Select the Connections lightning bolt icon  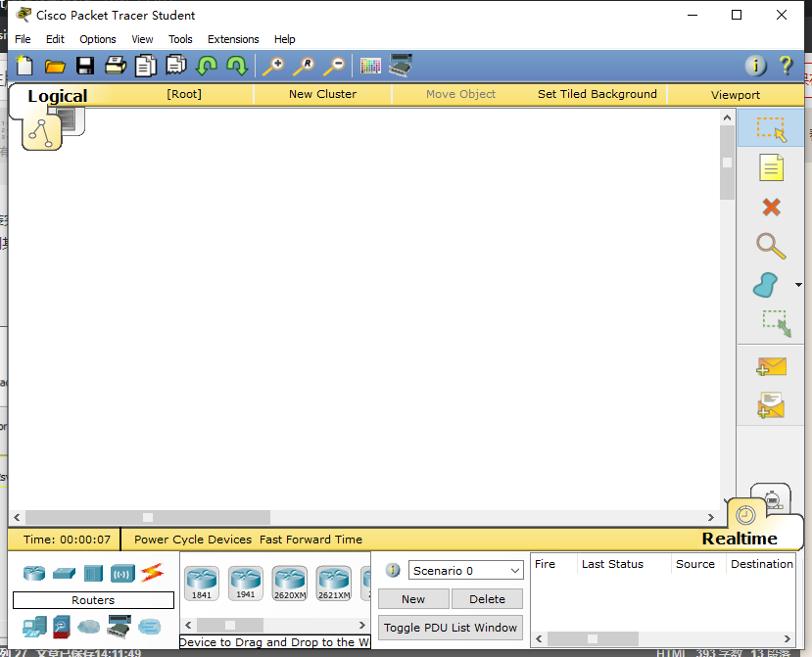click(x=152, y=573)
